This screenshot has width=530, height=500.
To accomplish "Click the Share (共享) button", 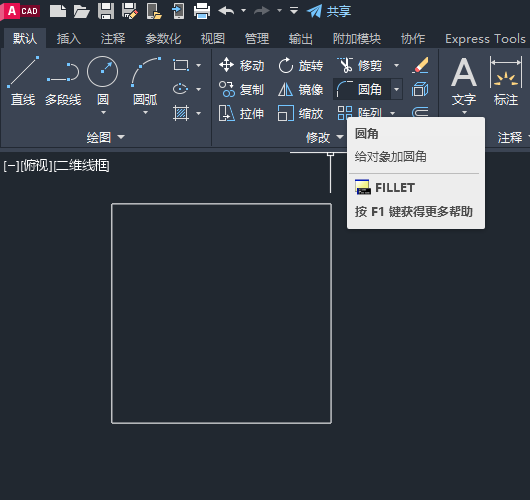I will coord(329,11).
